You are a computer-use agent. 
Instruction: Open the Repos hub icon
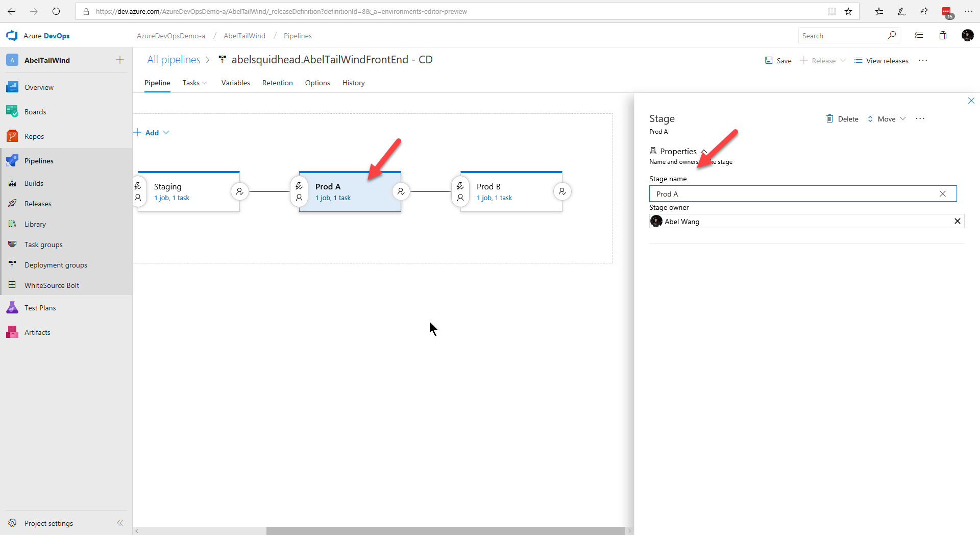[x=12, y=136]
